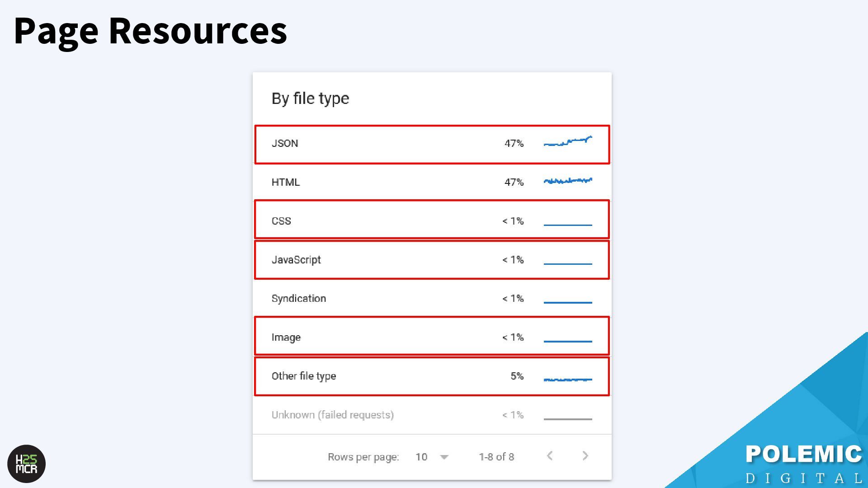Select the Syndication file type row
This screenshot has width=868, height=488.
[x=298, y=299]
